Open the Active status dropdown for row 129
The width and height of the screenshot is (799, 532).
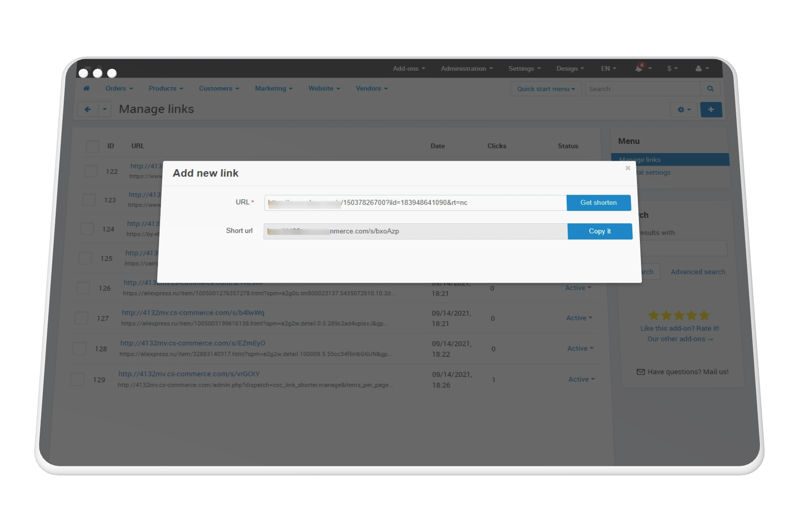(581, 379)
